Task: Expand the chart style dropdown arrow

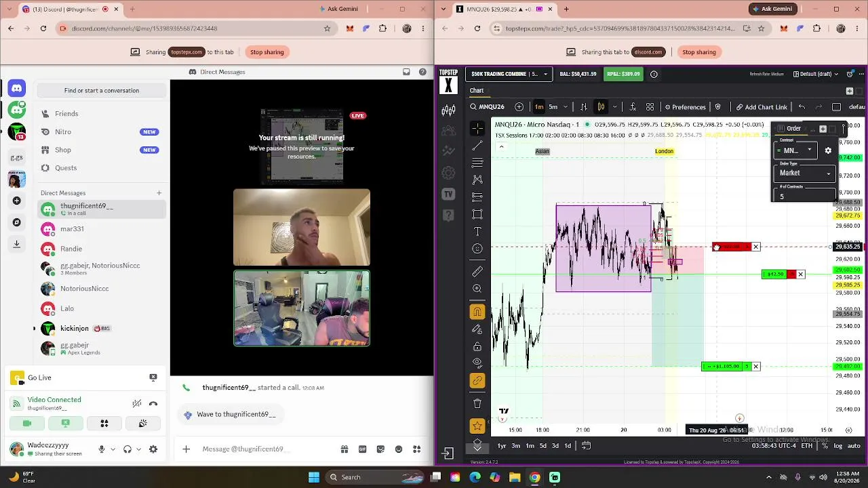Action: click(x=615, y=107)
